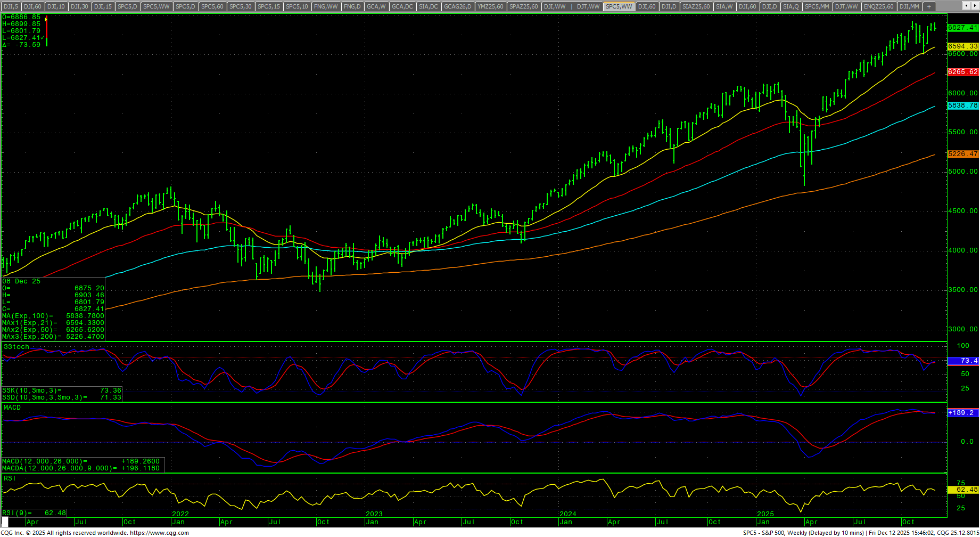The height and width of the screenshot is (537, 980).
Task: Click the red-green bar beside the OHLC readout
Action: tap(46, 31)
